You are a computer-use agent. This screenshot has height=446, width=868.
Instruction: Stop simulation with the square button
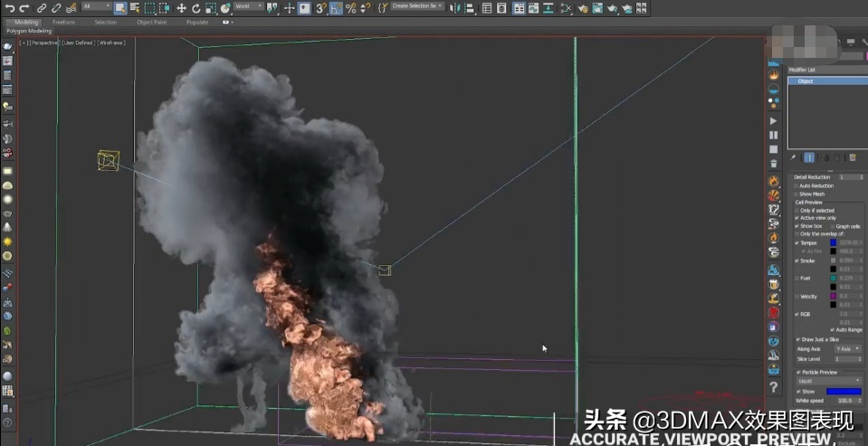pyautogui.click(x=773, y=149)
